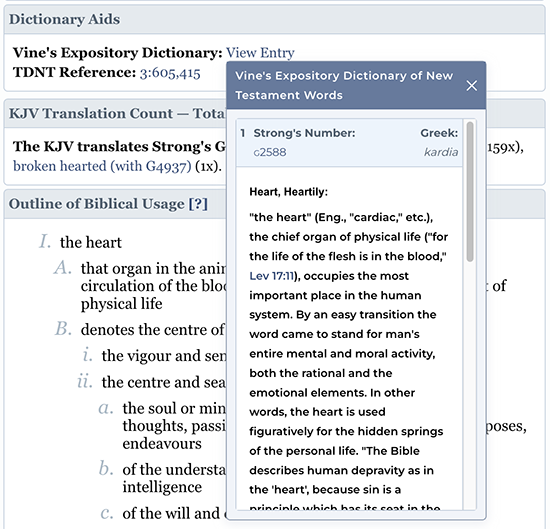This screenshot has width=550, height=529.
Task: Click outline sub-item ii. the centre and
Action: click(x=163, y=382)
